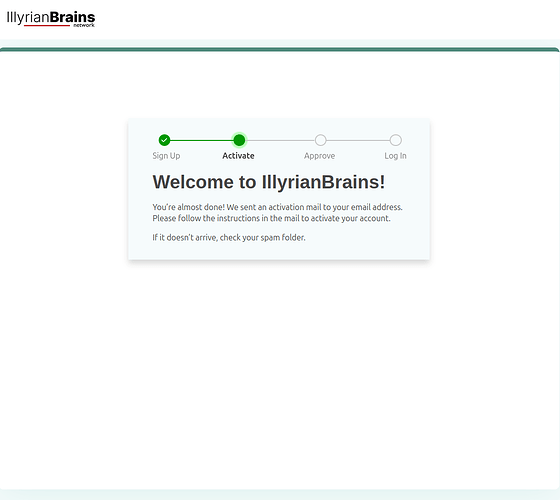This screenshot has width=560, height=500.
Task: Click the dark green top border bar
Action: (280, 50)
